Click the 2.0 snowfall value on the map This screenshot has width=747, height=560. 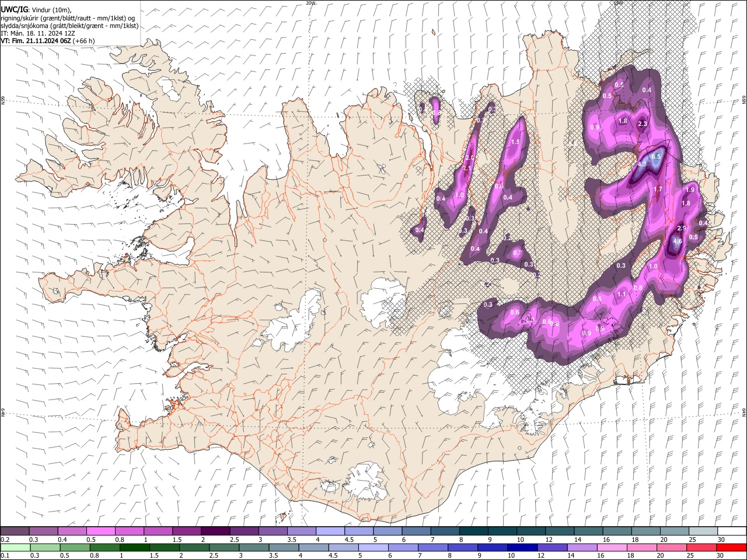(469, 158)
